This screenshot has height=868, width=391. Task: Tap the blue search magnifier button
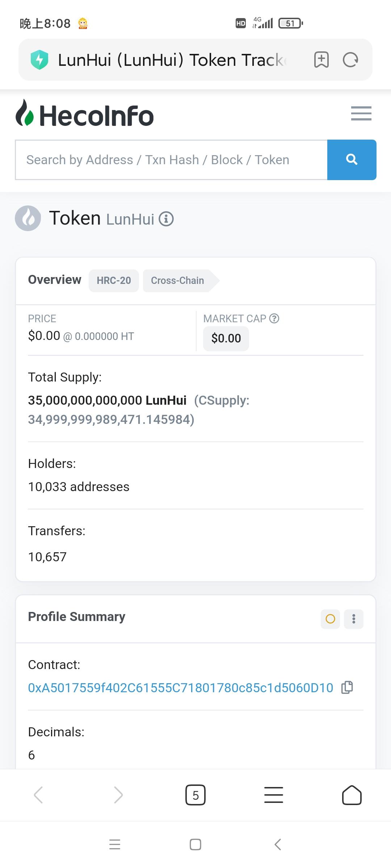(352, 159)
